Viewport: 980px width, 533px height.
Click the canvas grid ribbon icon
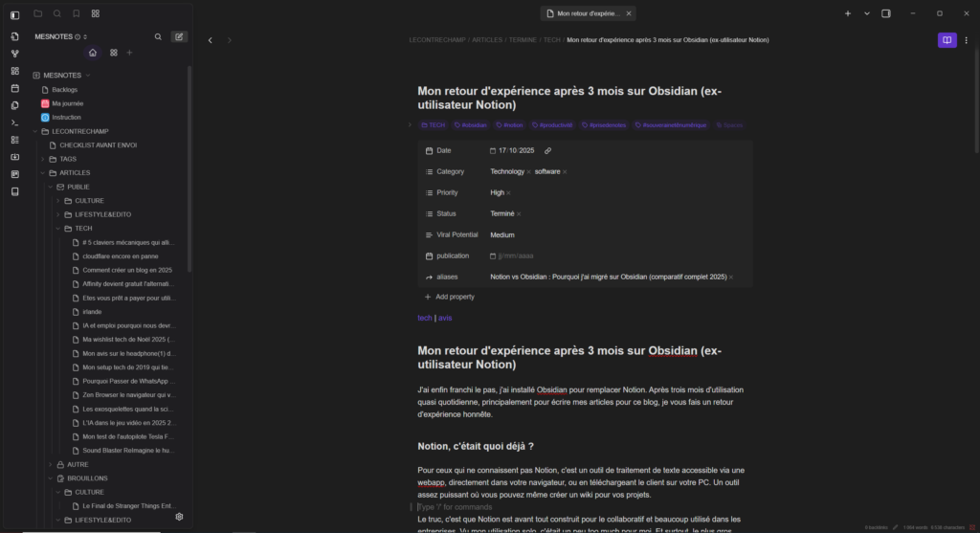click(15, 71)
